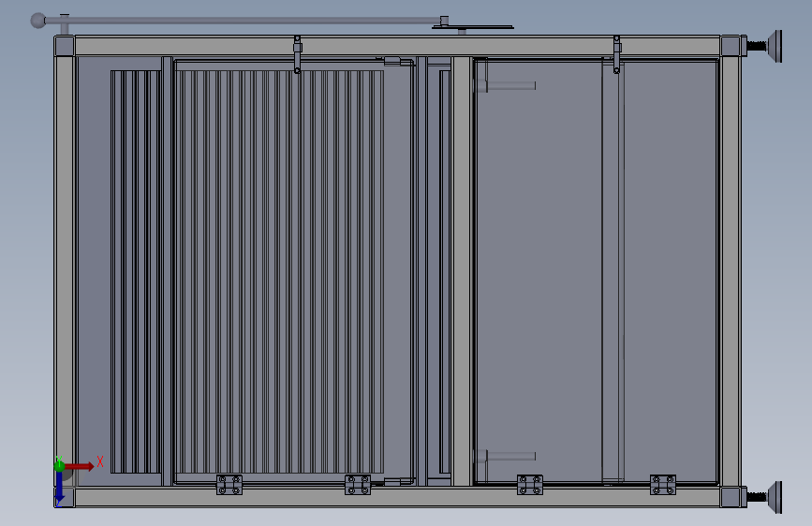Select the large slatted grille panel
Image resolution: width=812 pixels, height=526 pixels.
coord(278,271)
